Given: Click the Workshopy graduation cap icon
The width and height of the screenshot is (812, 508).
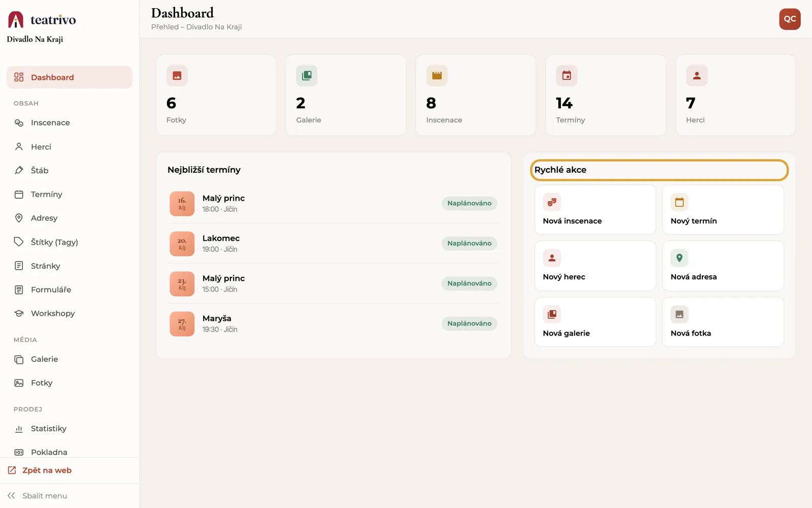Looking at the screenshot, I should pos(19,313).
